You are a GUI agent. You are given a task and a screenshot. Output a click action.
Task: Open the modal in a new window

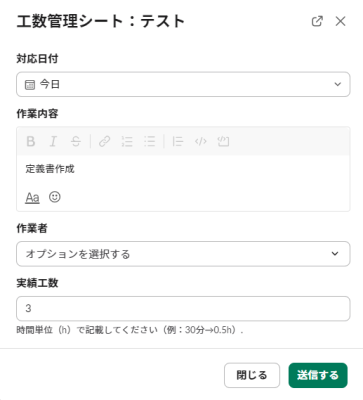click(317, 21)
